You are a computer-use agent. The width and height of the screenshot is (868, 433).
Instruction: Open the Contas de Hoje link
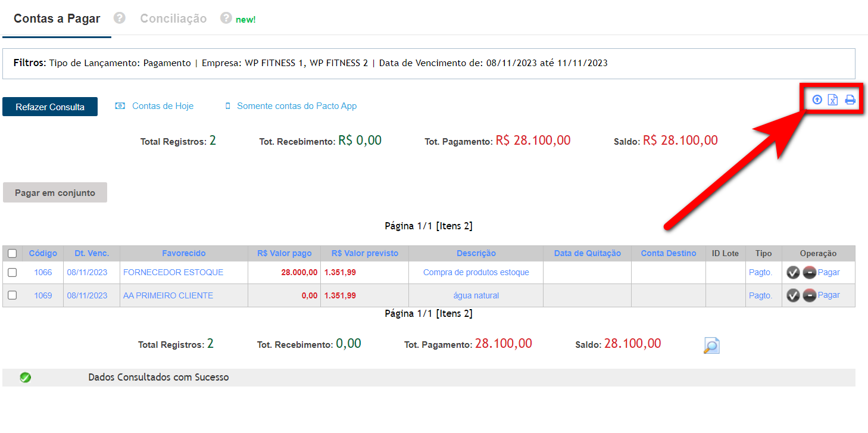pos(163,106)
